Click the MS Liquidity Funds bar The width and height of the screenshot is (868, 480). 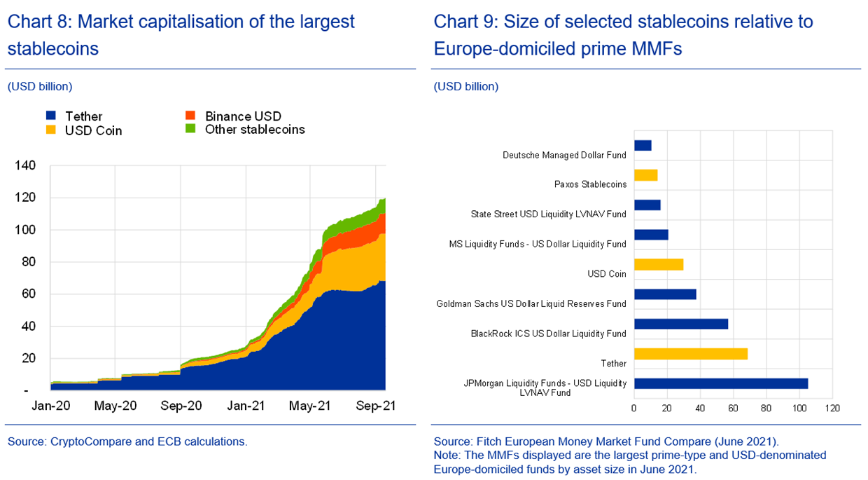click(651, 235)
